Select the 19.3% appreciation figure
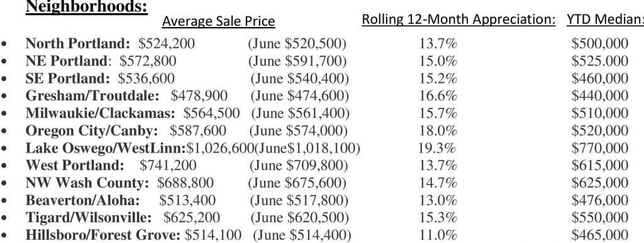The image size is (644, 243). click(x=437, y=148)
